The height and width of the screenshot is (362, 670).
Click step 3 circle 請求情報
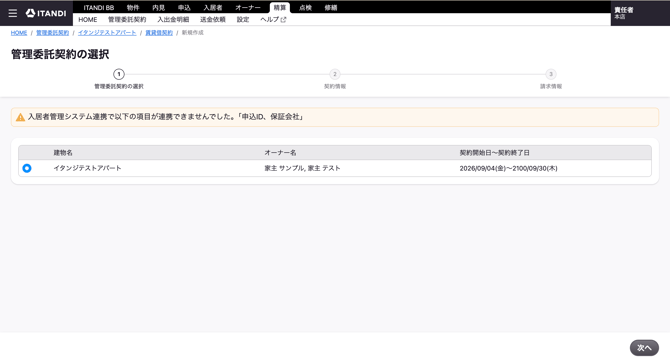[x=551, y=74]
